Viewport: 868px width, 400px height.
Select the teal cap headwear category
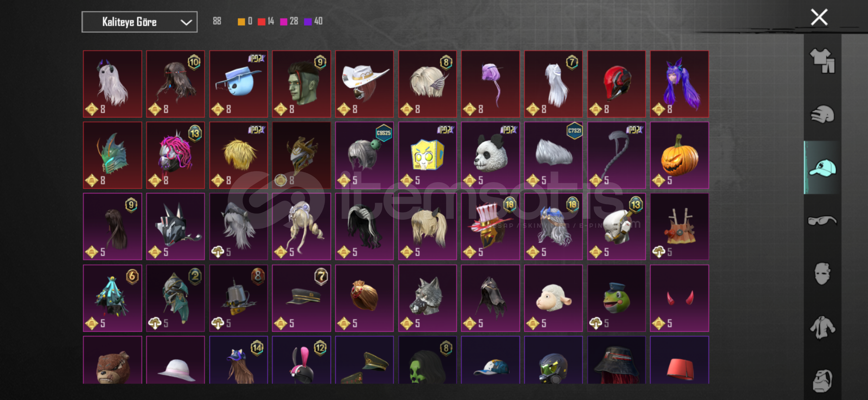click(822, 168)
